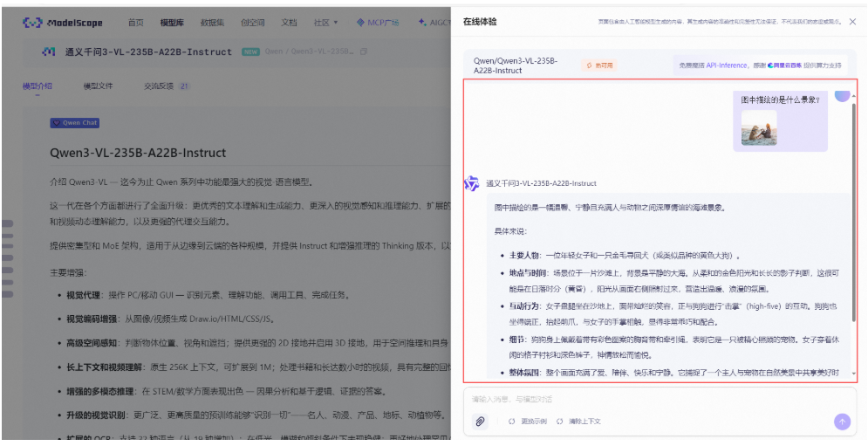Switch to the 模型文件 tab

[98, 86]
